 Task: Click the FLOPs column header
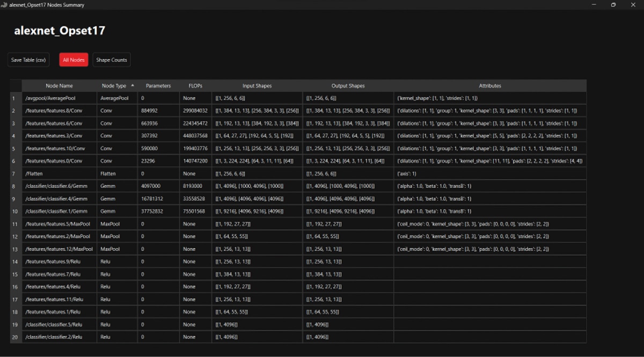tap(195, 86)
